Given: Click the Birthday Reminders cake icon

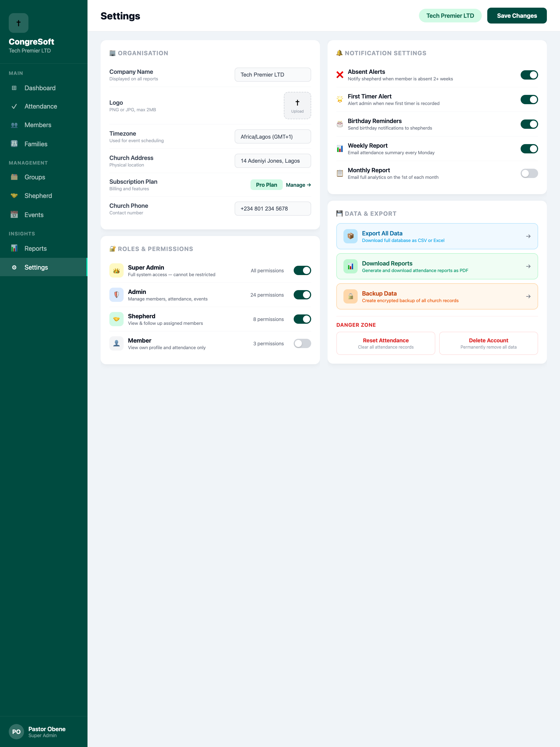Looking at the screenshot, I should tap(340, 124).
